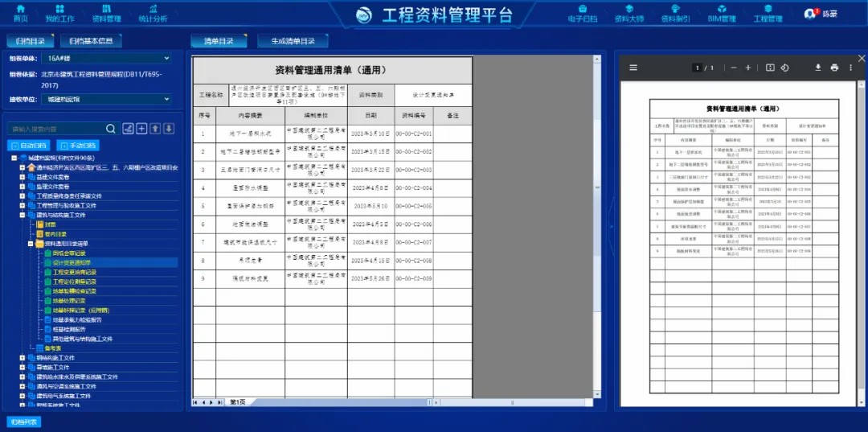Click the plus add-node icon
Image resolution: width=868 pixels, height=432 pixels.
pos(141,129)
